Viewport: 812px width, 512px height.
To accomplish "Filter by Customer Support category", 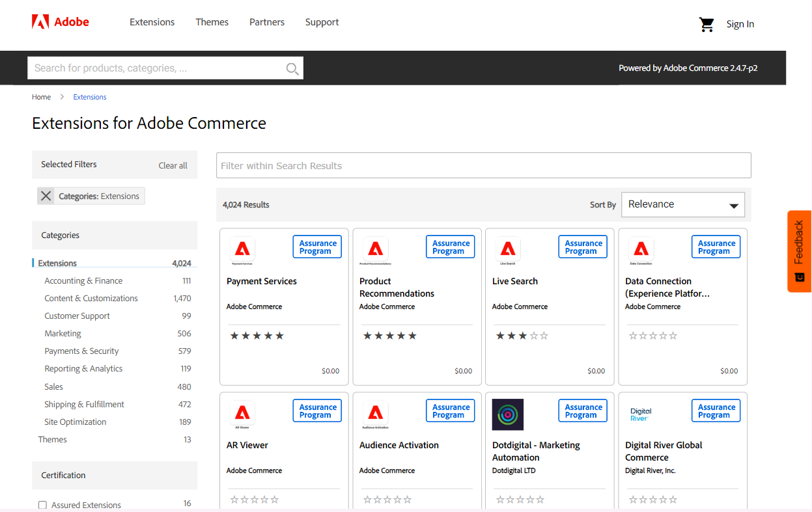I will click(77, 316).
